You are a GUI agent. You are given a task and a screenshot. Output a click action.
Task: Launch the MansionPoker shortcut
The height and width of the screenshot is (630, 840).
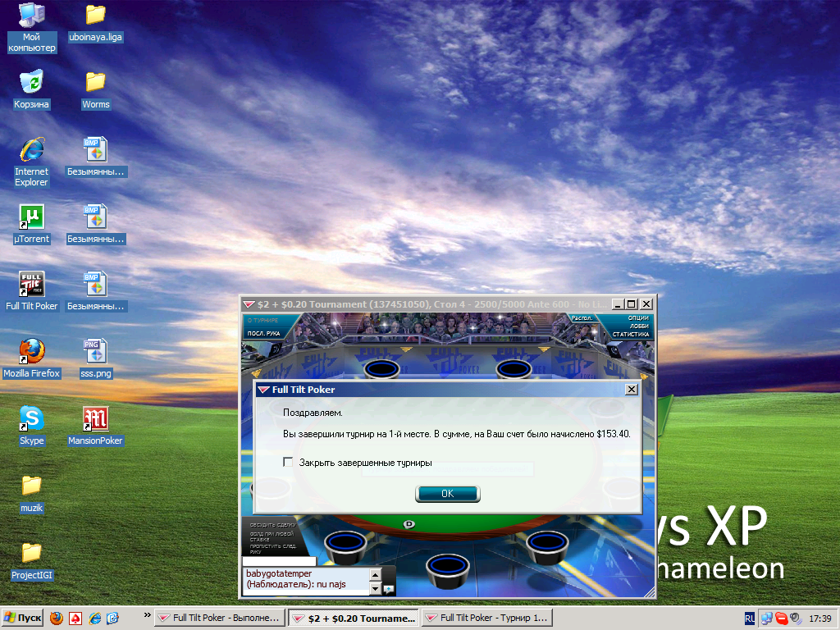click(95, 426)
